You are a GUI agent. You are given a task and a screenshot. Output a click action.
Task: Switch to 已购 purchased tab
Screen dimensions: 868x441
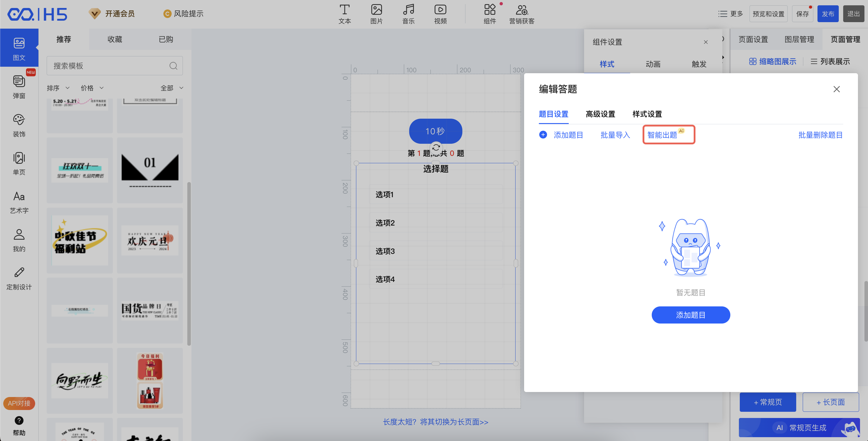click(166, 39)
